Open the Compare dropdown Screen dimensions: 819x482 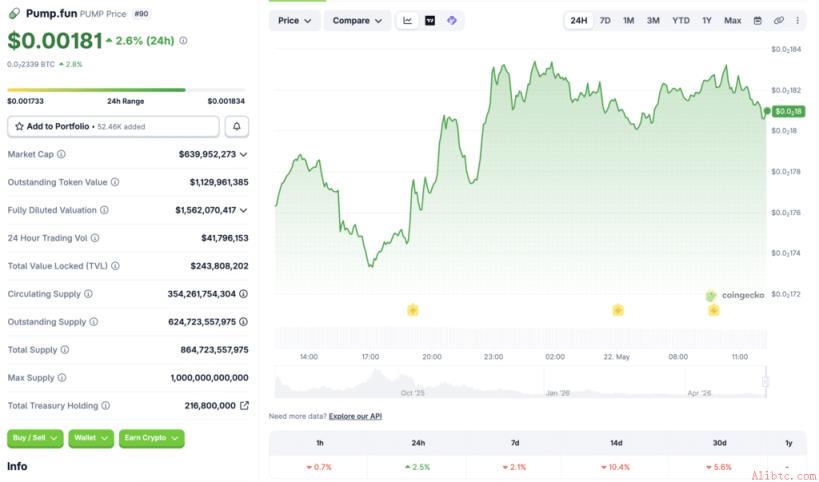[357, 21]
